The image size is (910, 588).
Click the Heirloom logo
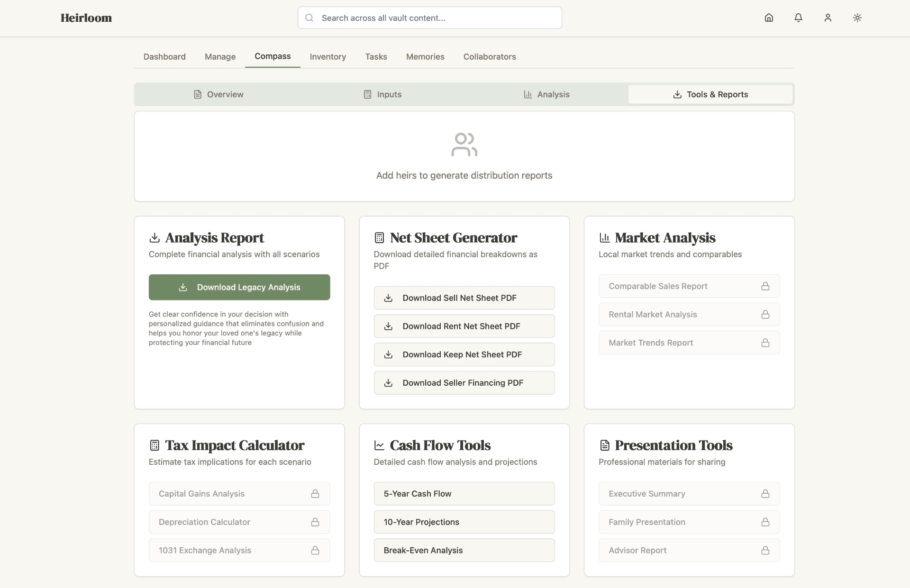click(x=86, y=18)
